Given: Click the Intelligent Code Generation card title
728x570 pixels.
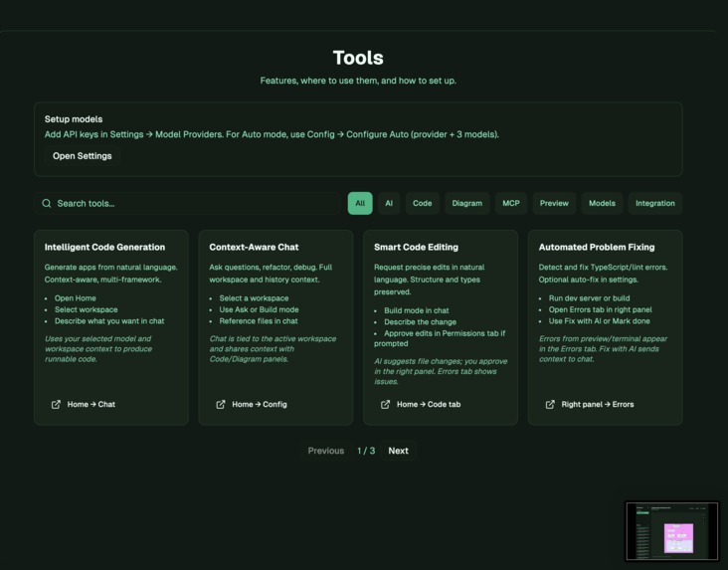Looking at the screenshot, I should [x=105, y=247].
